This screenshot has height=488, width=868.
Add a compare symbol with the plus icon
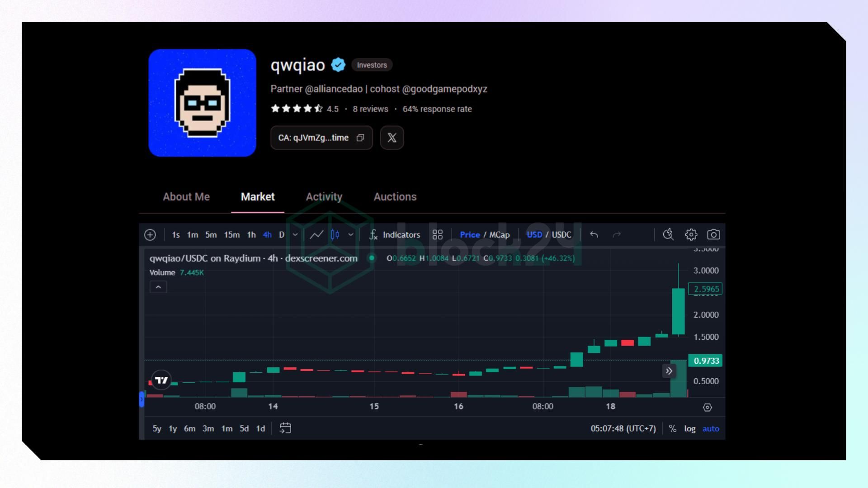pos(150,235)
